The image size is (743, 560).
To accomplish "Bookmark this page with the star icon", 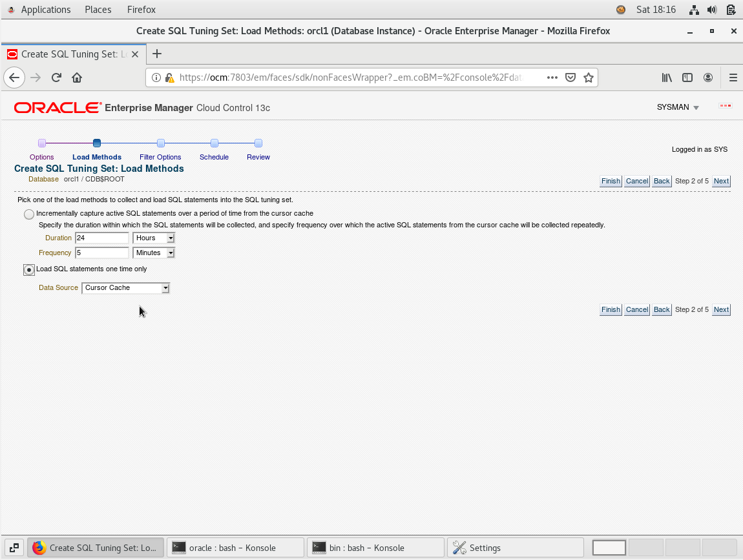I will (589, 78).
